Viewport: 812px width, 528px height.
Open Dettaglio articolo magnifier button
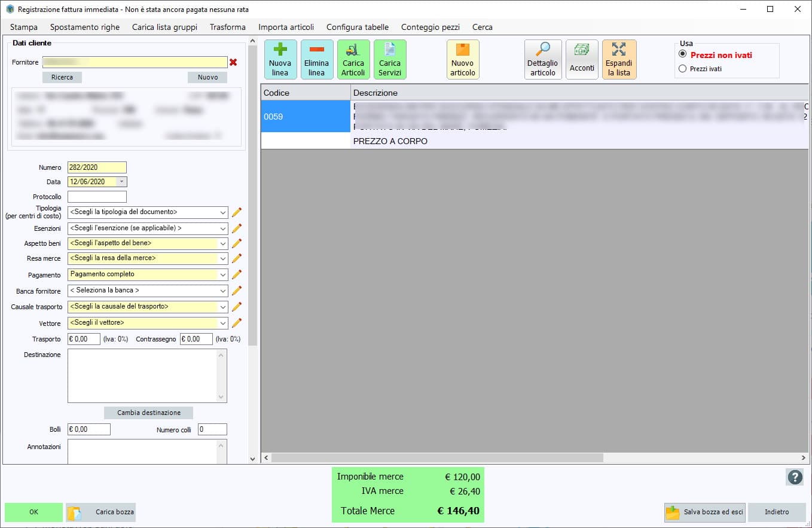[543, 60]
